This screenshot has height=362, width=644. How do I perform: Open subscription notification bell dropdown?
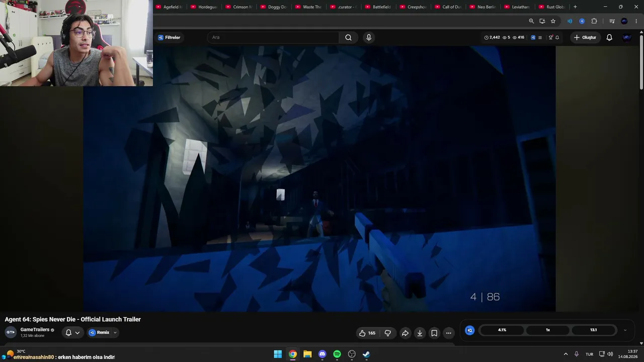click(x=72, y=332)
